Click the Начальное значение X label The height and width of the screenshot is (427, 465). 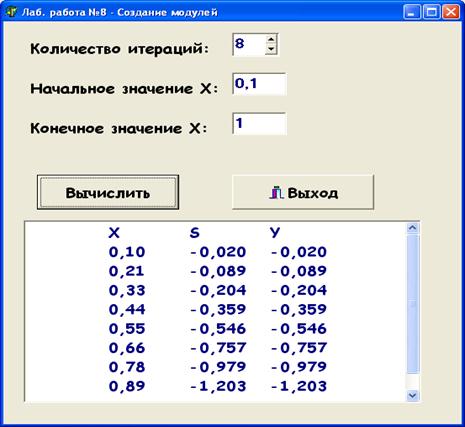(x=124, y=89)
